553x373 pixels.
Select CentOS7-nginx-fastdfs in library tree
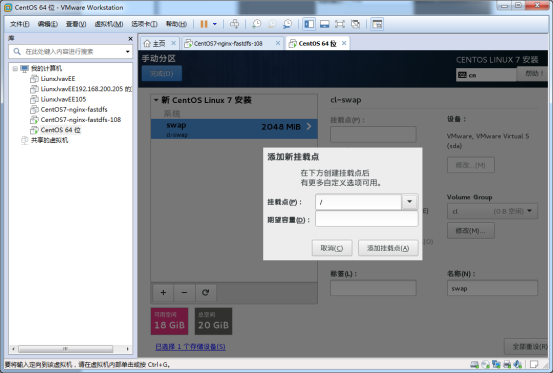pos(74,109)
